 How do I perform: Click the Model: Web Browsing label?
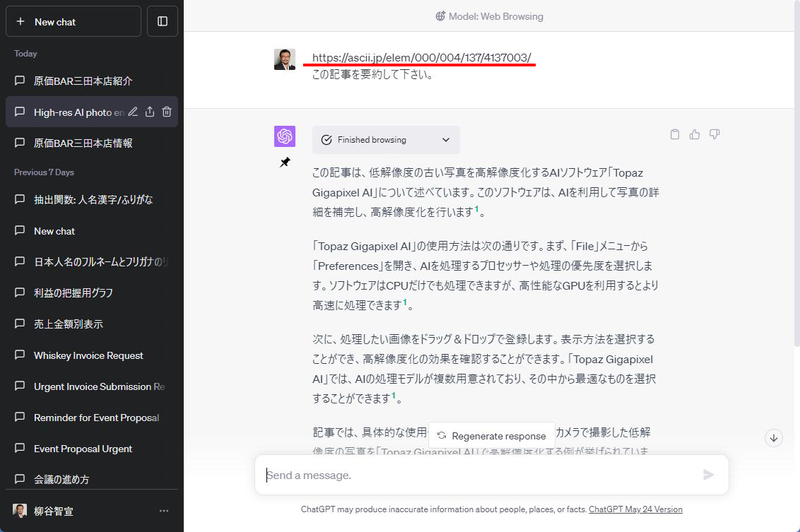point(496,16)
